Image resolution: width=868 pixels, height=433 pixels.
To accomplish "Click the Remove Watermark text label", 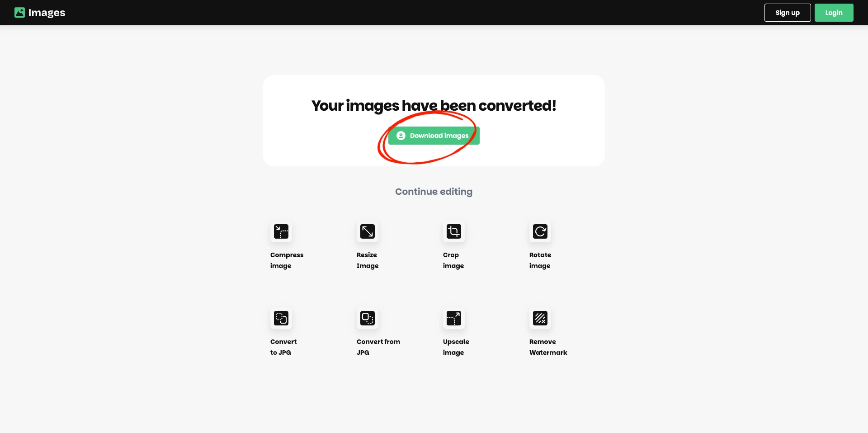I will pyautogui.click(x=548, y=347).
